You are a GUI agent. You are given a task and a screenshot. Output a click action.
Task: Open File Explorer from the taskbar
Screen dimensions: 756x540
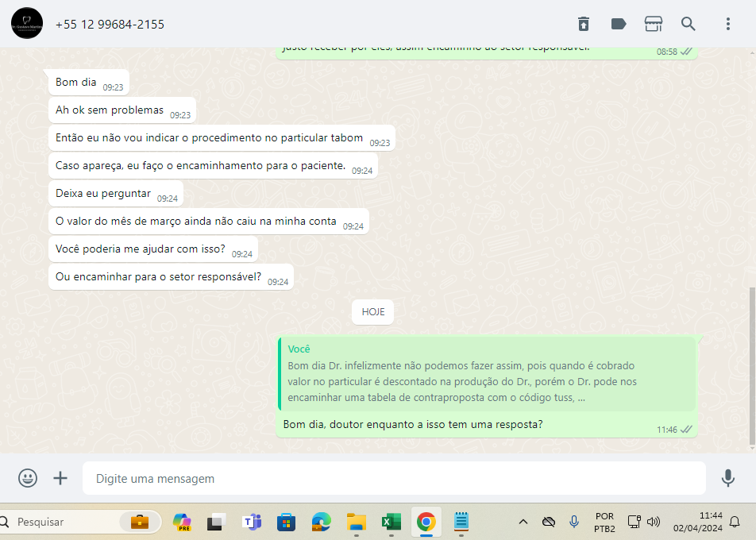pyautogui.click(x=357, y=522)
